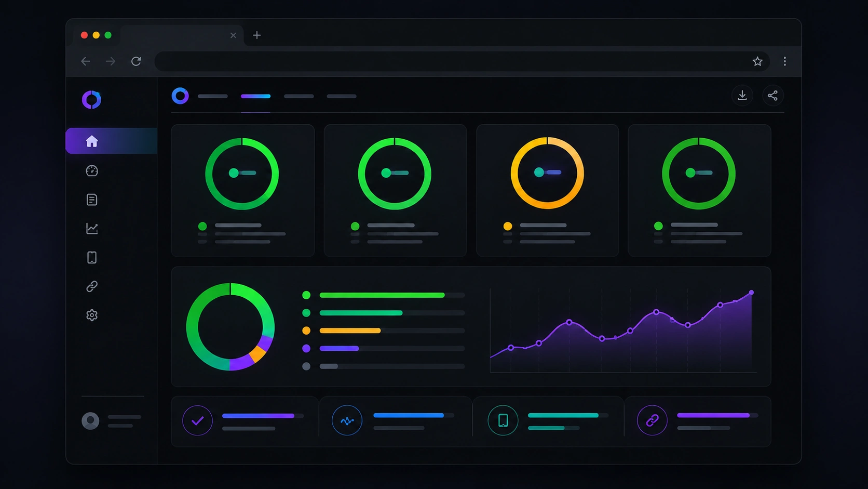868x489 pixels.
Task: Bookmark the page with the star icon
Action: [757, 61]
